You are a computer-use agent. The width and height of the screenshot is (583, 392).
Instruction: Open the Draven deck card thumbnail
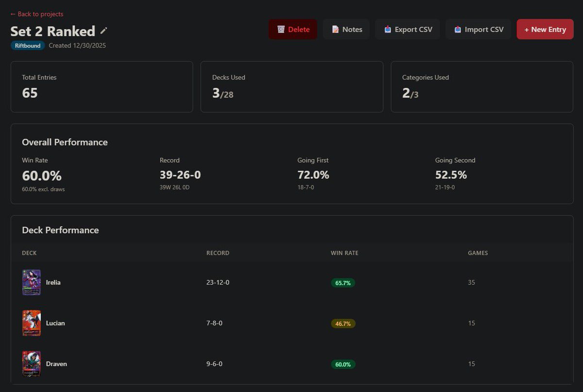coord(32,364)
